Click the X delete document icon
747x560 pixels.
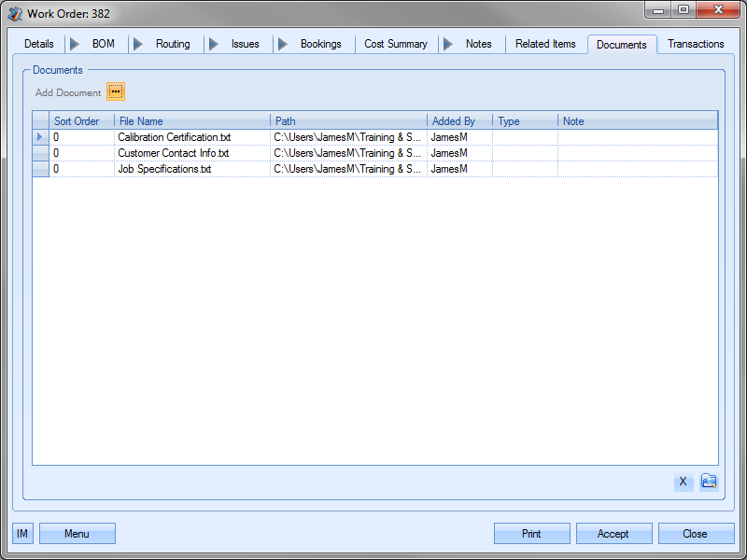(683, 482)
